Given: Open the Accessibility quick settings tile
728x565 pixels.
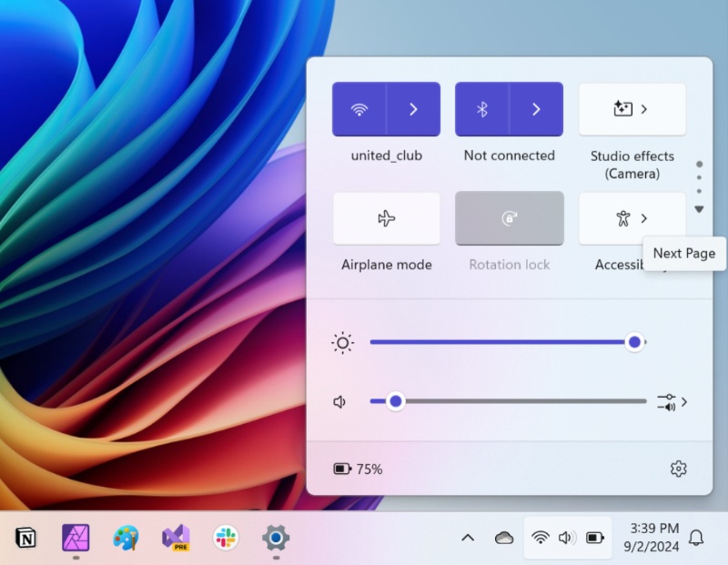Looking at the screenshot, I should [632, 218].
